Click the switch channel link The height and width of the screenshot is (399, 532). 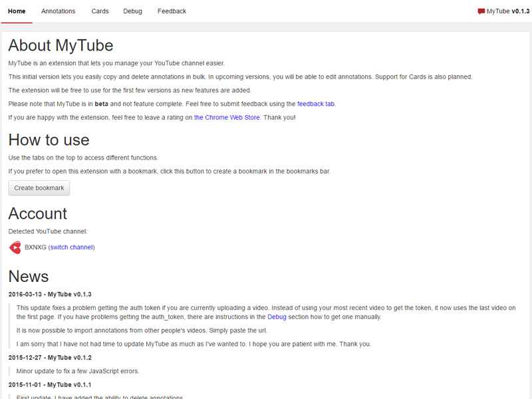click(72, 247)
